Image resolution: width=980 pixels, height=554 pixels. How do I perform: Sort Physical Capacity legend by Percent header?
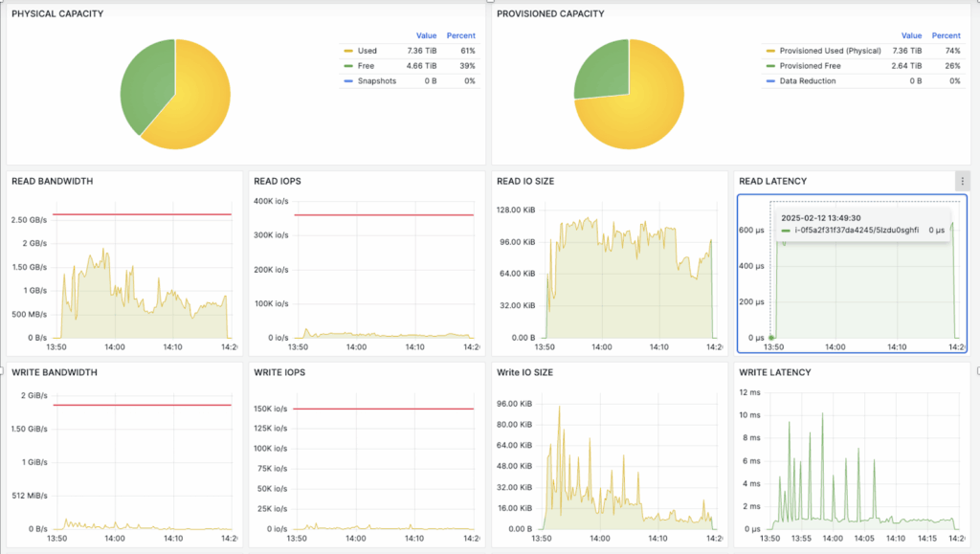tap(460, 35)
